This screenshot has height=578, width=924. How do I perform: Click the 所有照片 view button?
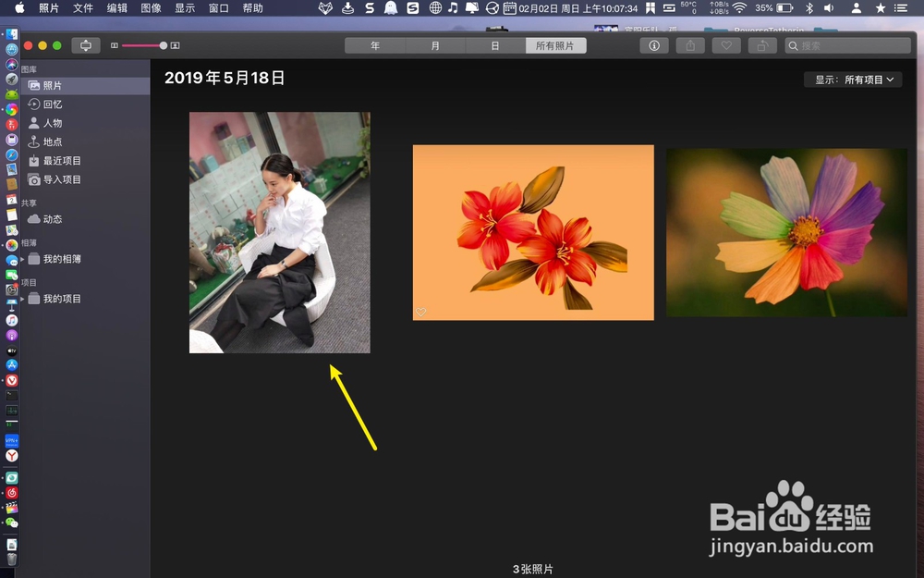pyautogui.click(x=556, y=43)
